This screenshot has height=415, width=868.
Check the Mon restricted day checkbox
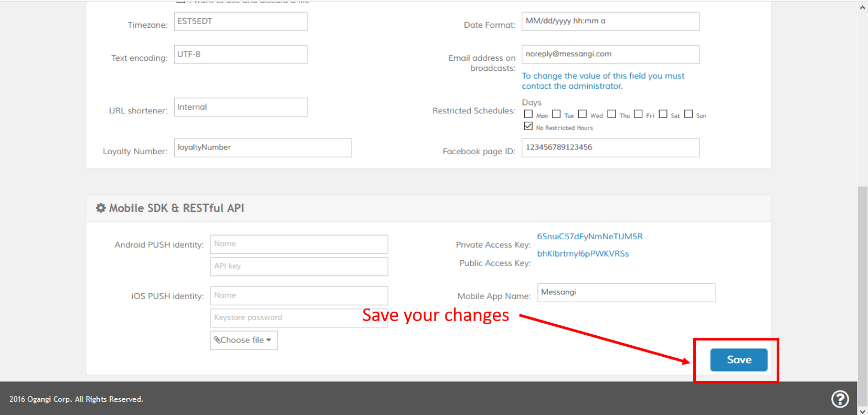coord(528,114)
